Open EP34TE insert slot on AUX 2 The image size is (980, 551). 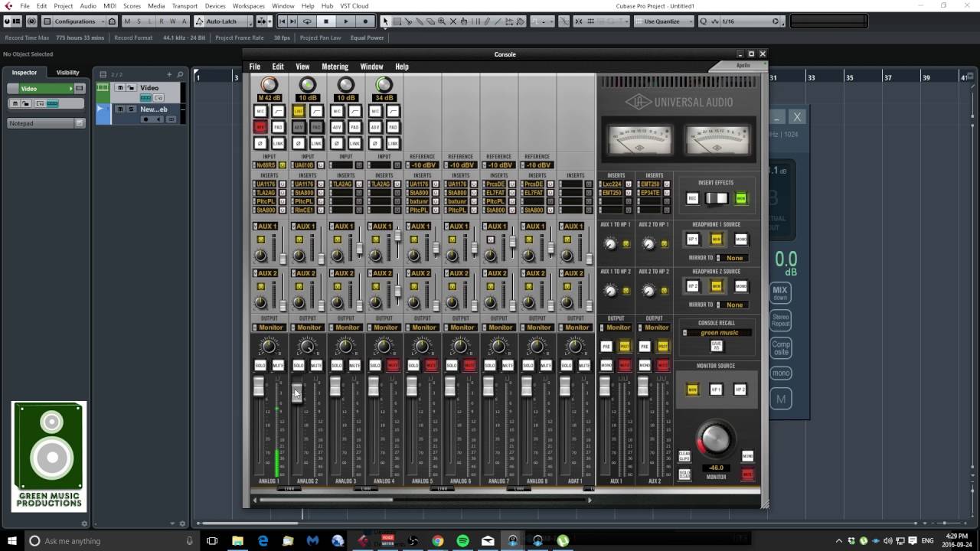650,193
